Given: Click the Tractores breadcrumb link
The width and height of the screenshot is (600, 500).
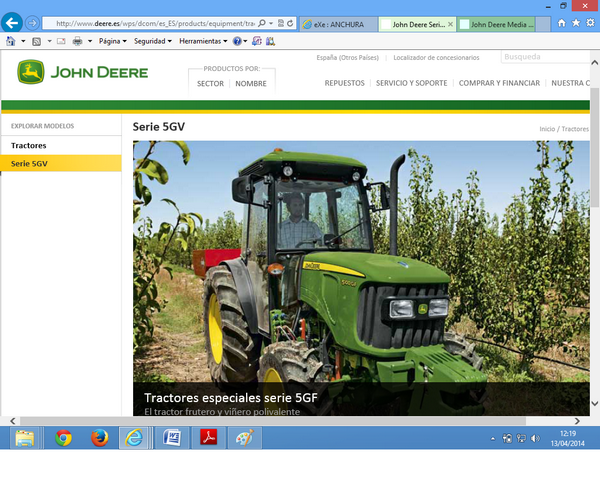Looking at the screenshot, I should pyautogui.click(x=575, y=129).
